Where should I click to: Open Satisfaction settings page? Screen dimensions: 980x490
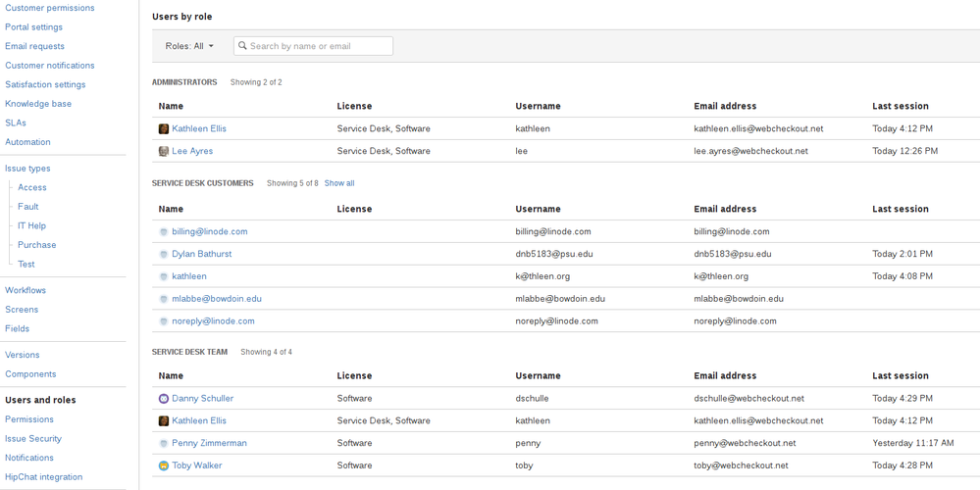[x=45, y=85]
